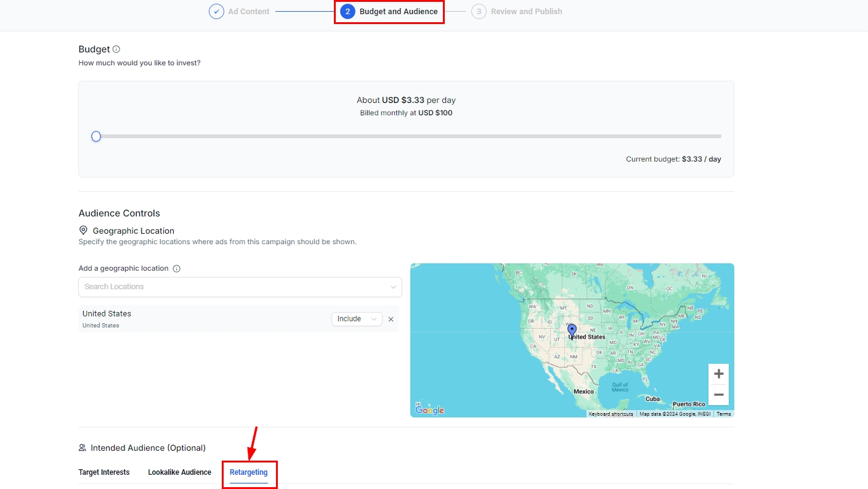Switch to the Target Interests tab
868x489 pixels.
(104, 472)
